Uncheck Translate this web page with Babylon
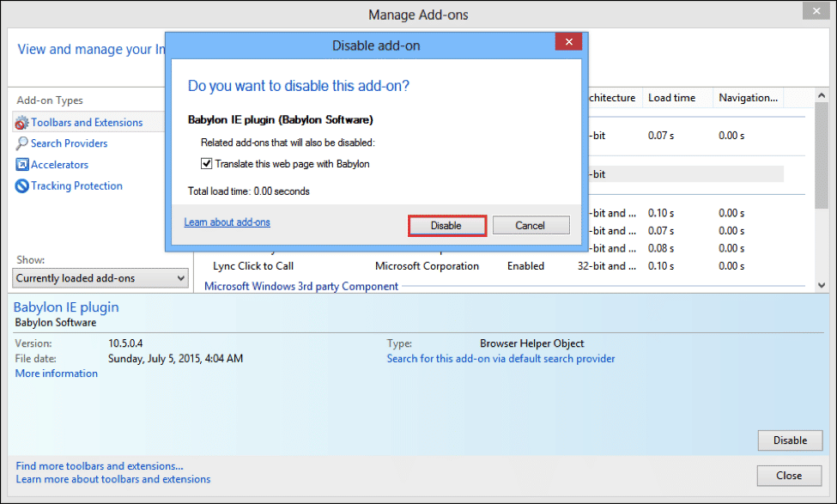 pyautogui.click(x=207, y=164)
